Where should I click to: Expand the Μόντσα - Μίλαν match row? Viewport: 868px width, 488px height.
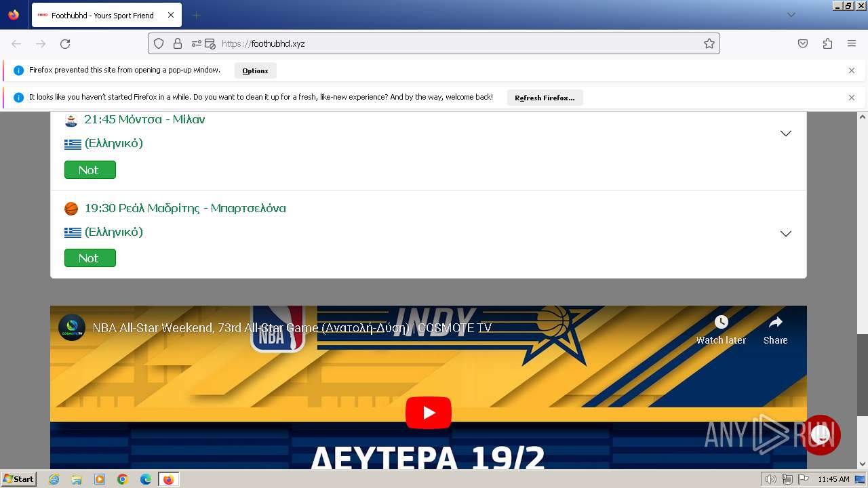[786, 134]
